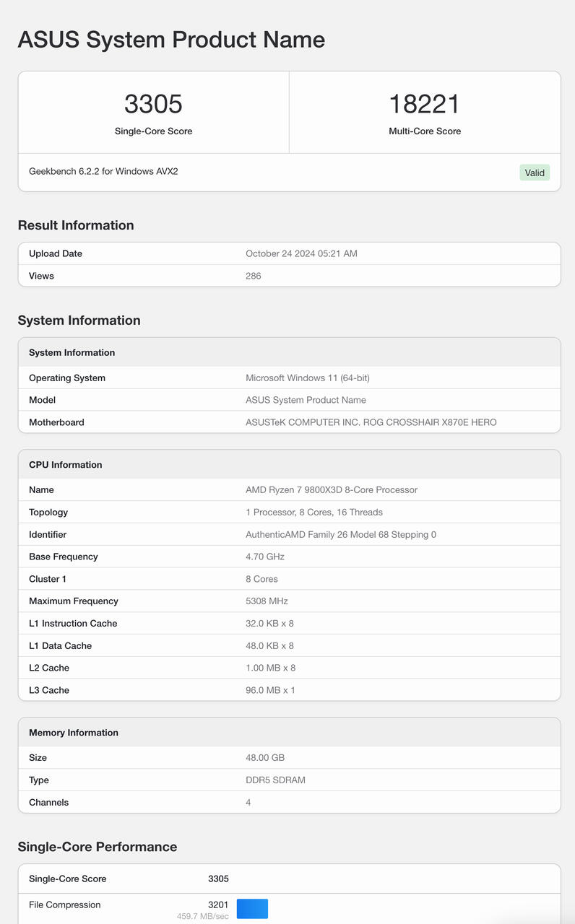Click 'AMD Ryzen 7 9800X3D 8-Core Processor' value

(x=332, y=489)
